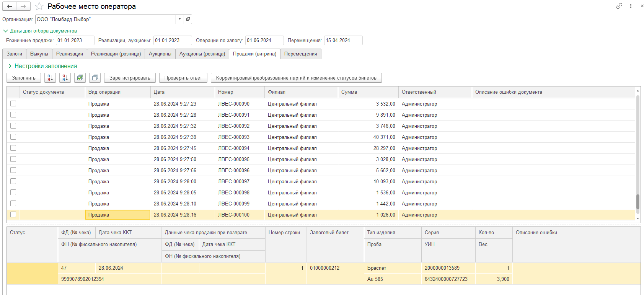Open Корректировка/преобразование партий button
644x295 pixels.
click(x=296, y=78)
